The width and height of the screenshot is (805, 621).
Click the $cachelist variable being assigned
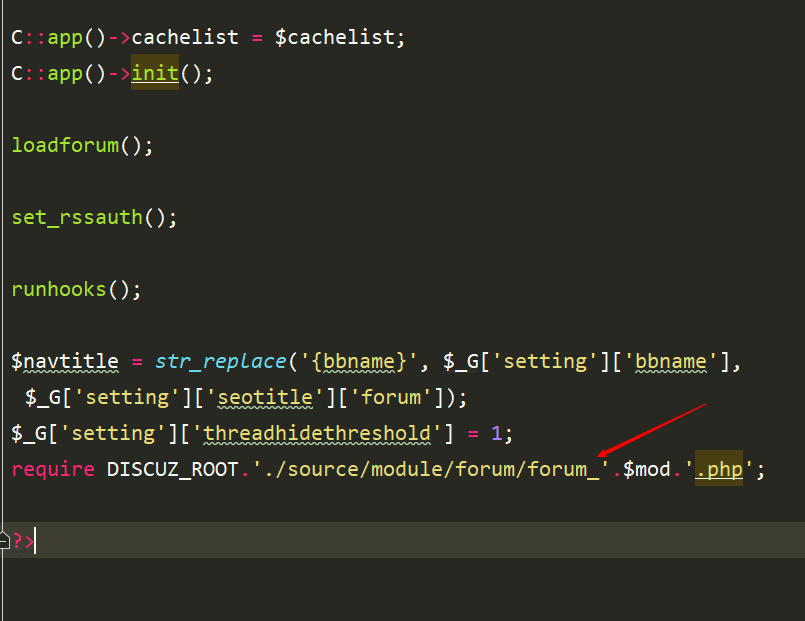click(335, 37)
